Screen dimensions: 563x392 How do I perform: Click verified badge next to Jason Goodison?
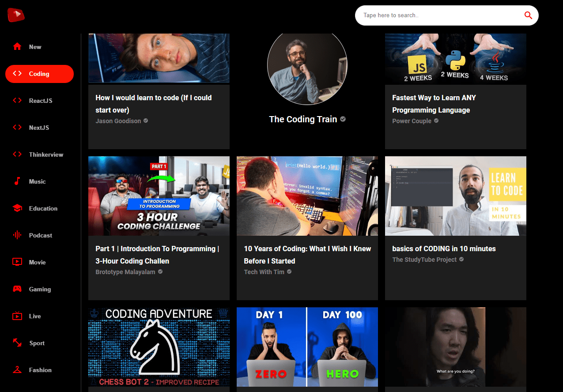pyautogui.click(x=146, y=121)
